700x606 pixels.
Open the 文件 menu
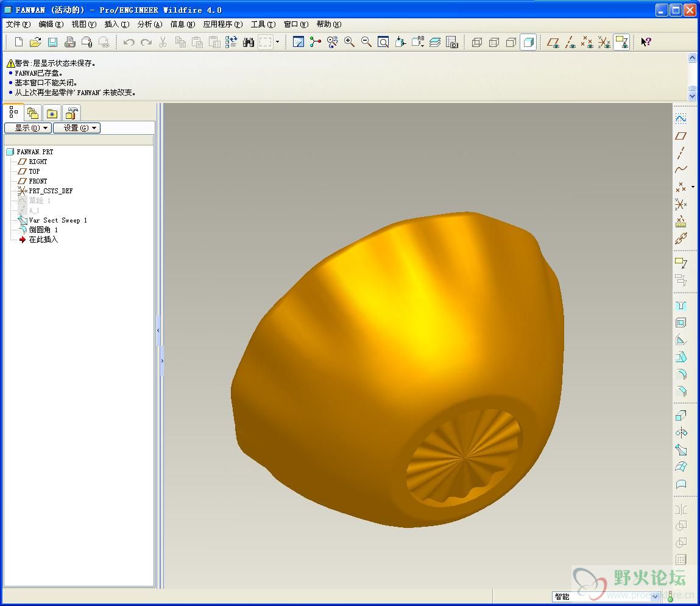pos(18,24)
